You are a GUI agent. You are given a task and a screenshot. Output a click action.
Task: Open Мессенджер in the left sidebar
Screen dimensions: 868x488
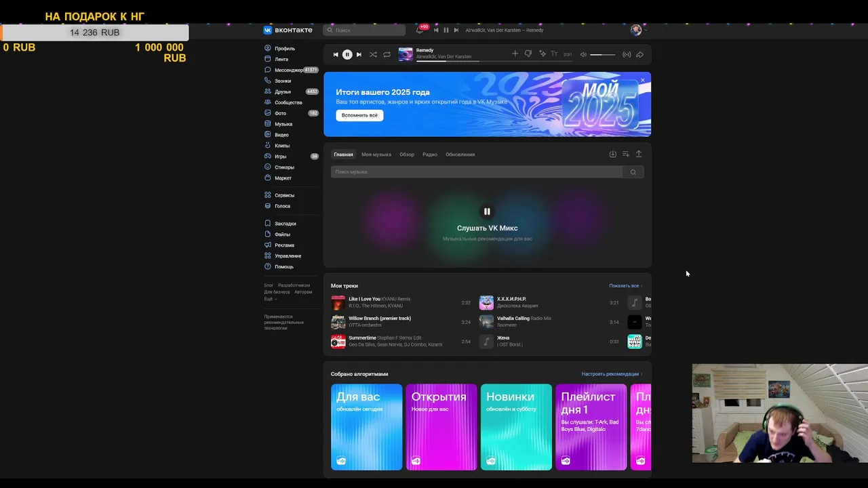coord(291,70)
